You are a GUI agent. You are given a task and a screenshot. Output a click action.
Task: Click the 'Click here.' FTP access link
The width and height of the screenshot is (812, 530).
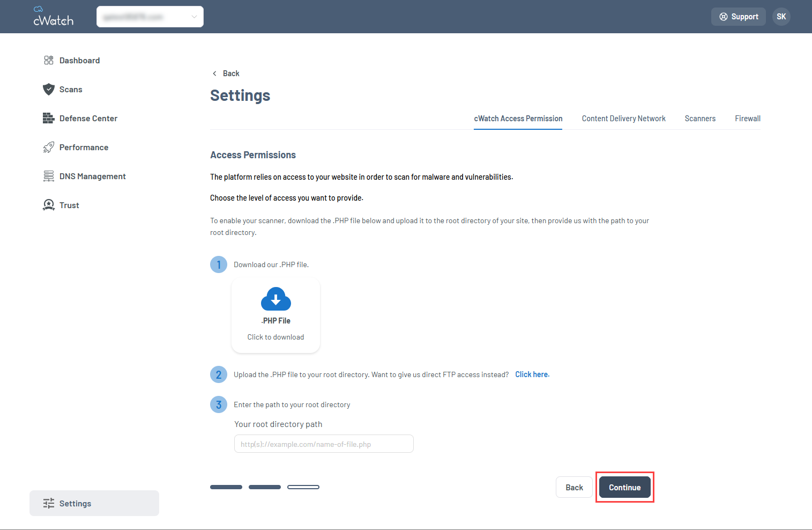point(532,374)
